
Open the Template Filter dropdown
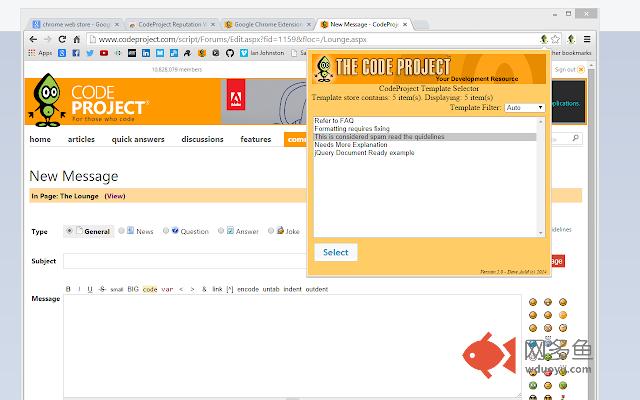[x=524, y=107]
